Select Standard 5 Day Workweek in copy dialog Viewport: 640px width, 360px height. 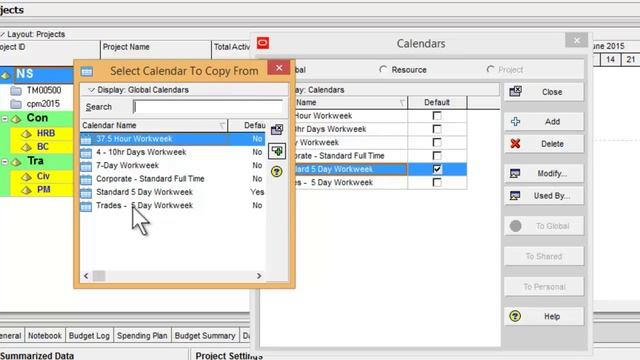click(172, 192)
